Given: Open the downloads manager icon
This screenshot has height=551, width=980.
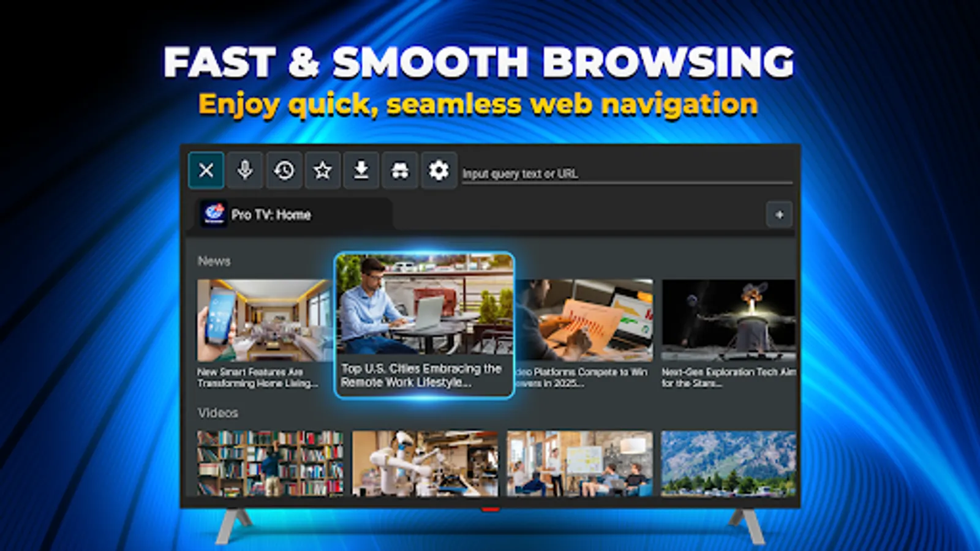Looking at the screenshot, I should [361, 171].
